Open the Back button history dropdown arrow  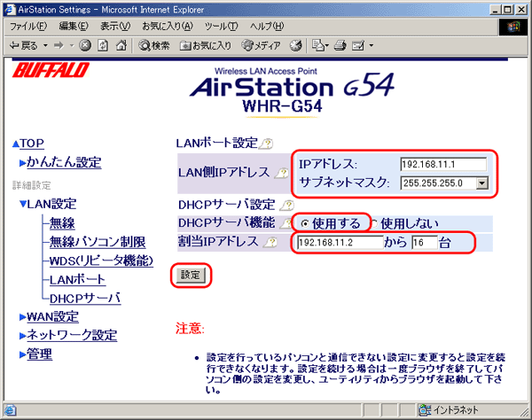(45, 45)
